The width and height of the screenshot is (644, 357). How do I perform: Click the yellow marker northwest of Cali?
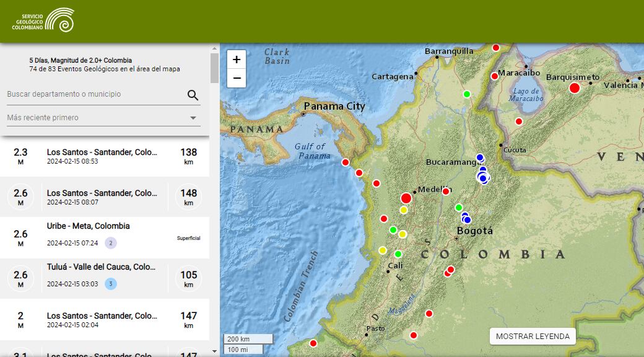[x=383, y=250]
